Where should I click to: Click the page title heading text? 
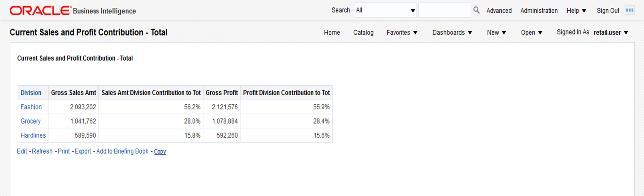[x=89, y=32]
